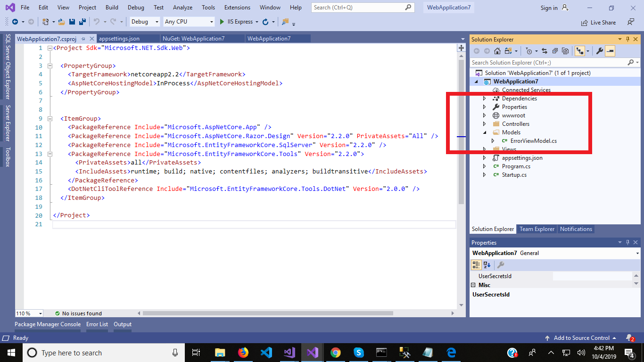This screenshot has height=362, width=644.
Task: Click the Open File folder icon
Action: pos(62,22)
